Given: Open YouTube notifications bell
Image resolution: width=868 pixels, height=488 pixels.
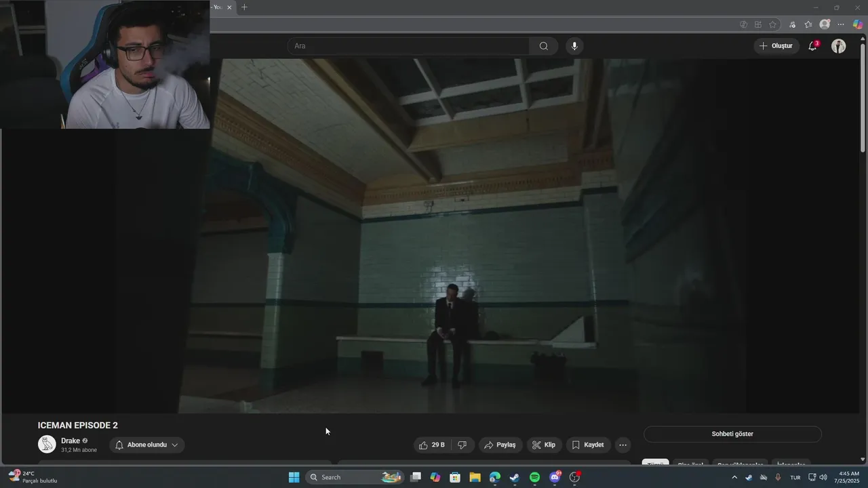Looking at the screenshot, I should click(x=812, y=46).
